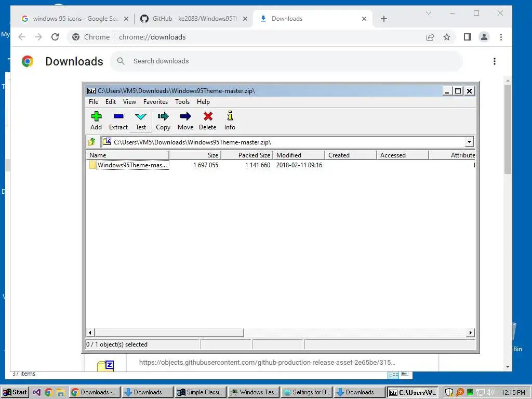This screenshot has height=399, width=532.
Task: Open the Downloads page more actions menu
Action: [495, 61]
